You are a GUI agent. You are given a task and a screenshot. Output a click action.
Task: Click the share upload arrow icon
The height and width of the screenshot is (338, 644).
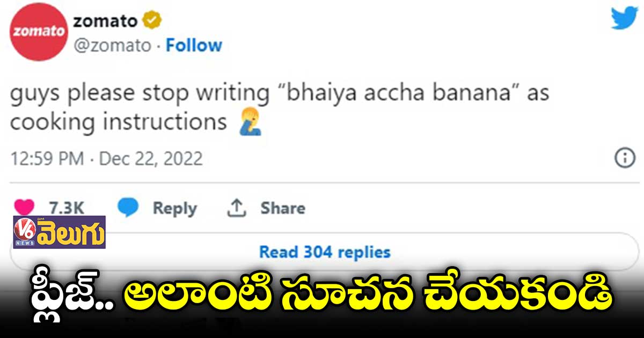pyautogui.click(x=236, y=208)
